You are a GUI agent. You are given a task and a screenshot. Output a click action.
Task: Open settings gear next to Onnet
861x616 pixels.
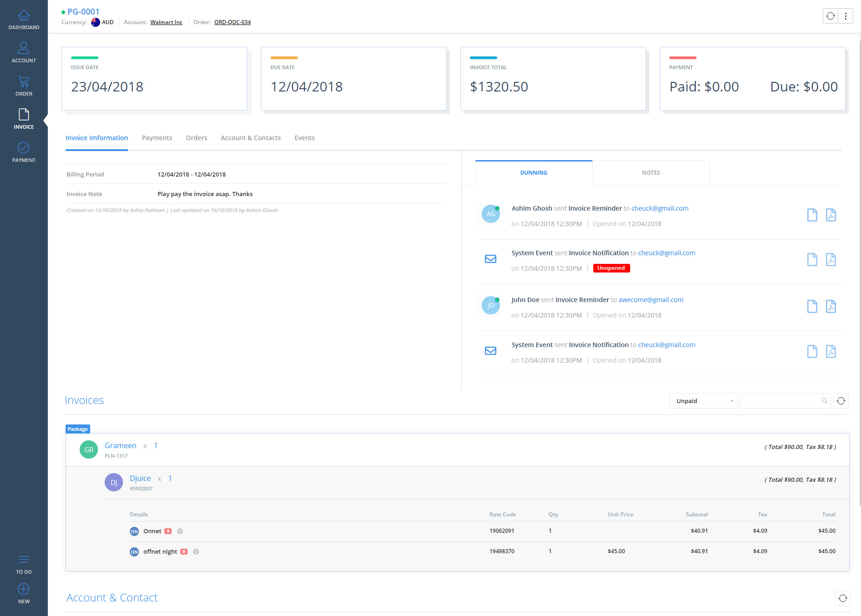pyautogui.click(x=180, y=531)
